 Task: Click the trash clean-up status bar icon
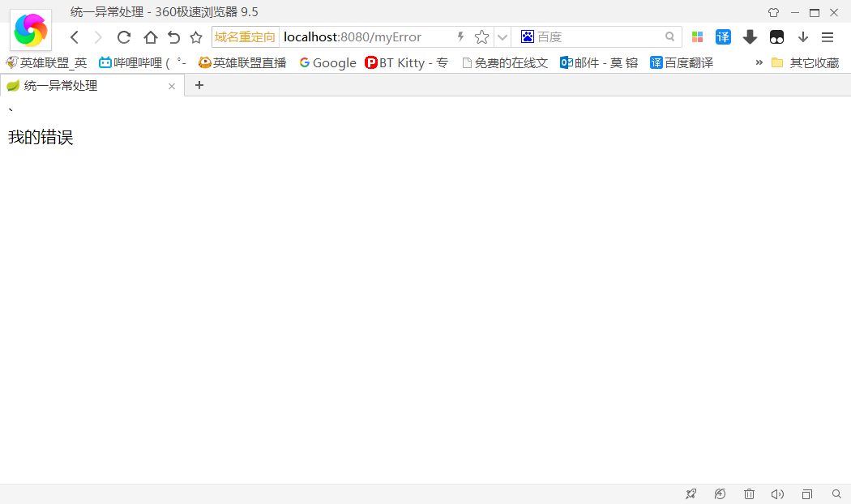pyautogui.click(x=749, y=494)
